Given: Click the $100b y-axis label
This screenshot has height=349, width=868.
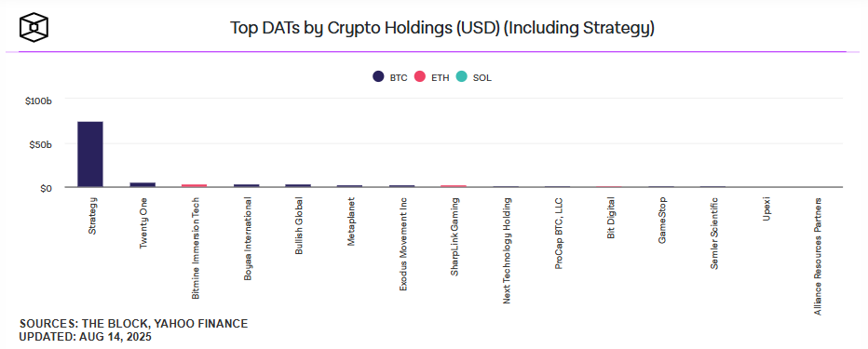Looking at the screenshot, I should pos(38,101).
